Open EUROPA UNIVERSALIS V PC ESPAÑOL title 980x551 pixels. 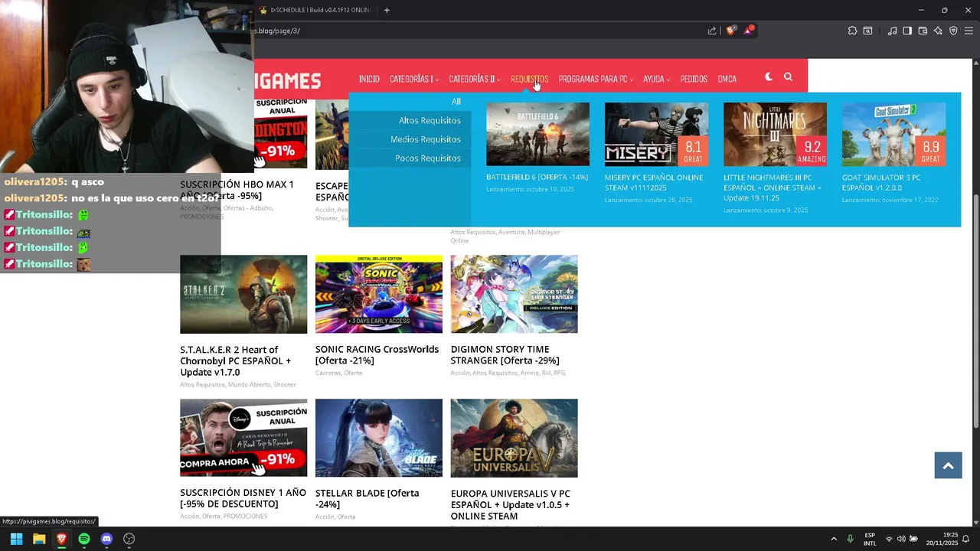(510, 505)
